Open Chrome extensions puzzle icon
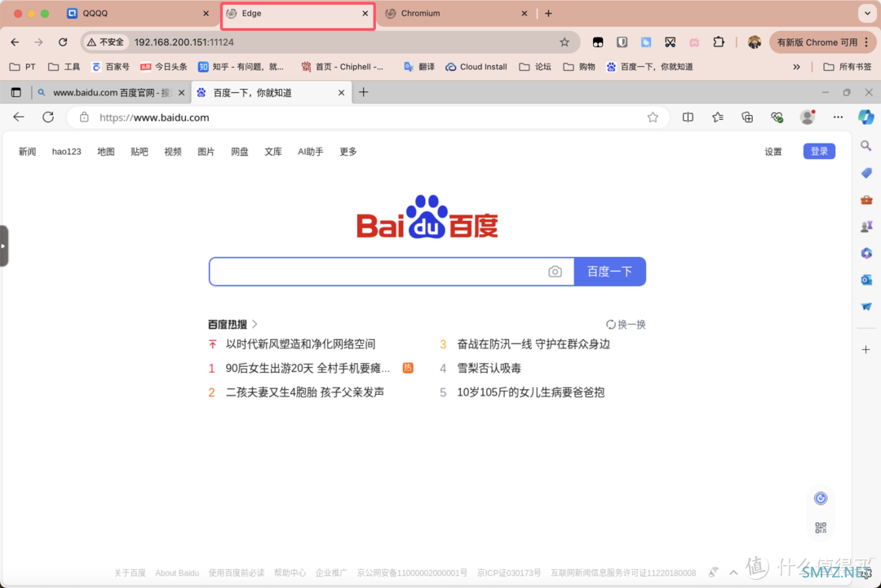This screenshot has height=588, width=881. [719, 42]
